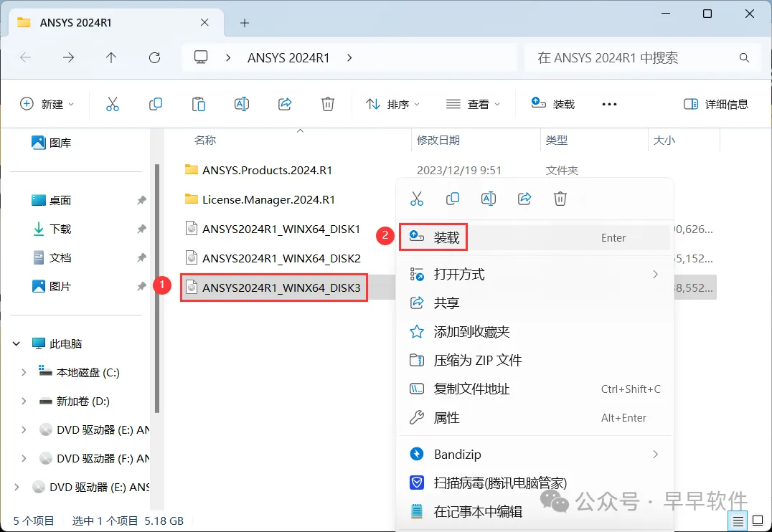Click the Cut icon in the toolbar

tap(112, 104)
